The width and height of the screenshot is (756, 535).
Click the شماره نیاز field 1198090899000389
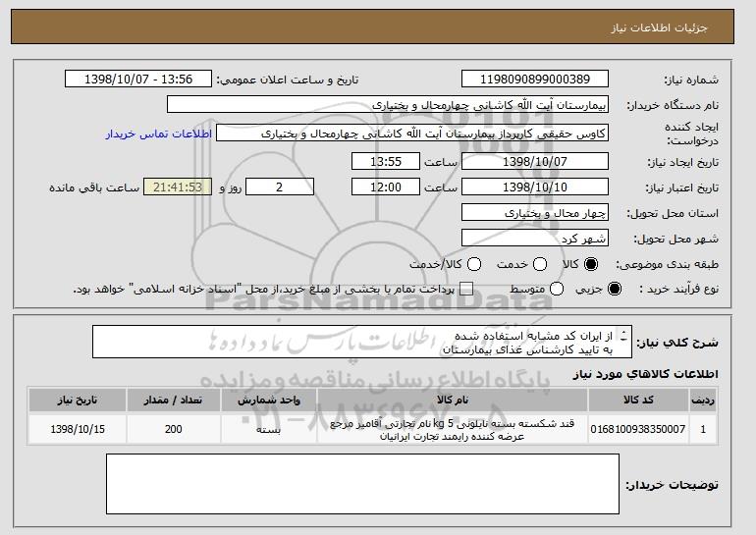coord(535,80)
